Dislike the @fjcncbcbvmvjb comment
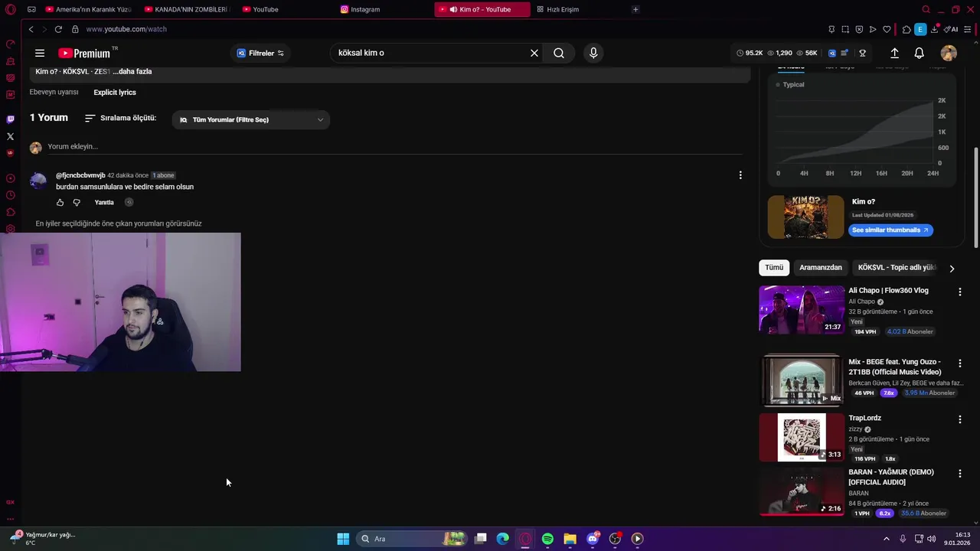 point(77,202)
